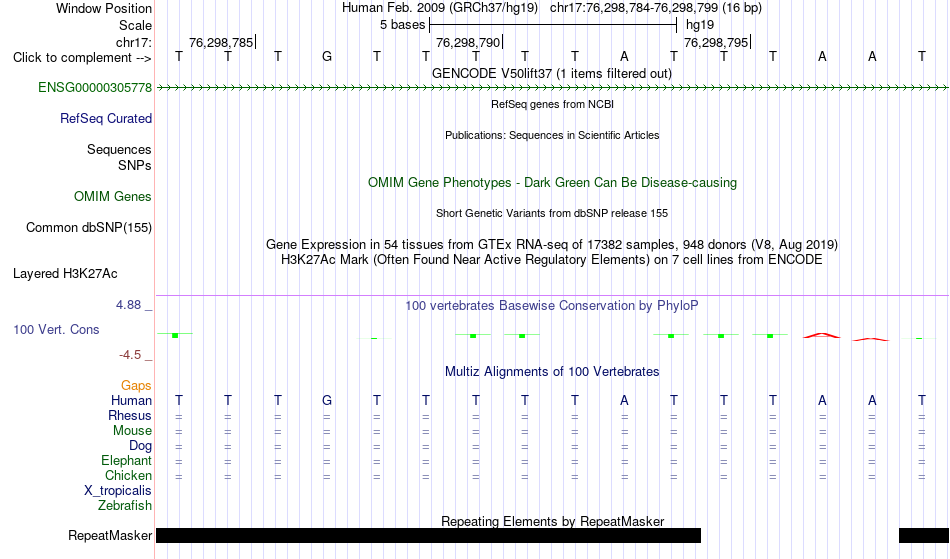Click the -4.5 PhyloP lower scale value

[130, 355]
